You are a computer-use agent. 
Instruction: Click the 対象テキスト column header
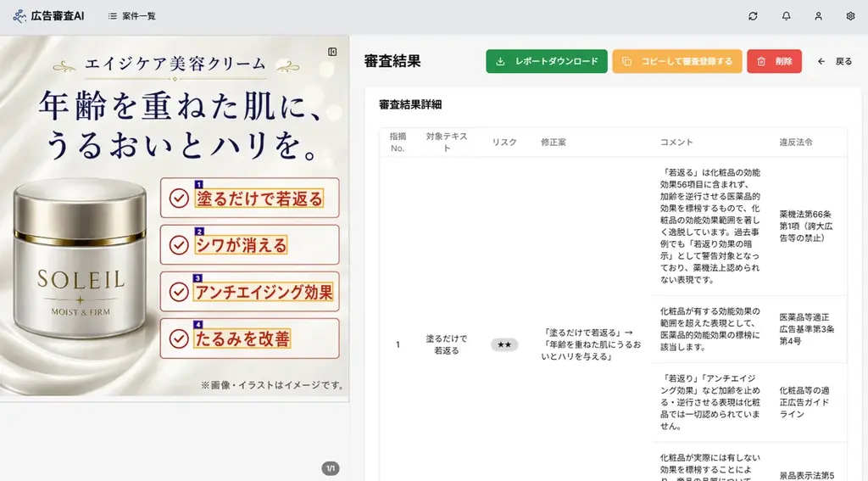click(x=447, y=142)
